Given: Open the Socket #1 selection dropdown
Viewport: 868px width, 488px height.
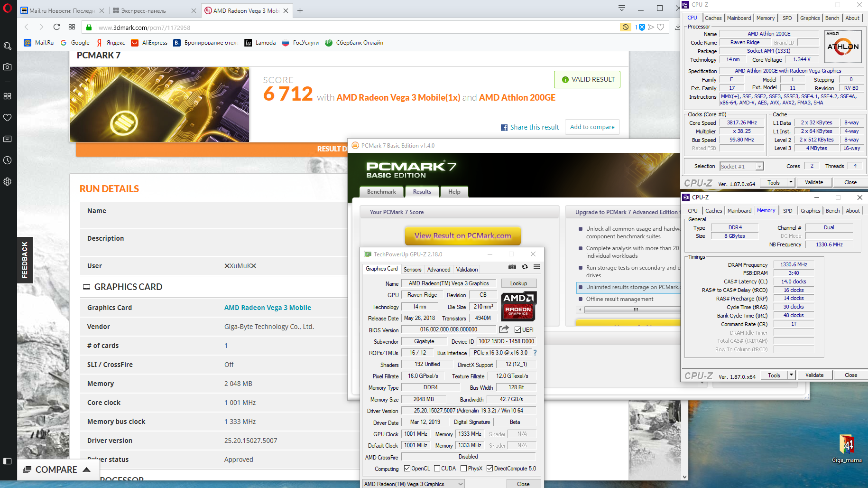Looking at the screenshot, I should (x=741, y=166).
